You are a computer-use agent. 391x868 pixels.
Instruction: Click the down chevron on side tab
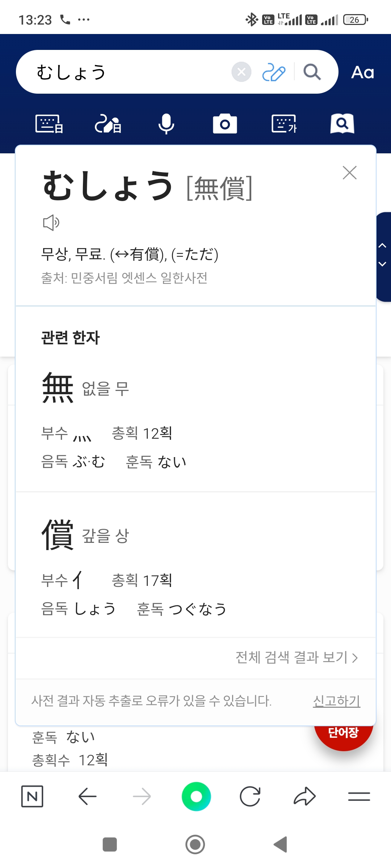[x=382, y=264]
